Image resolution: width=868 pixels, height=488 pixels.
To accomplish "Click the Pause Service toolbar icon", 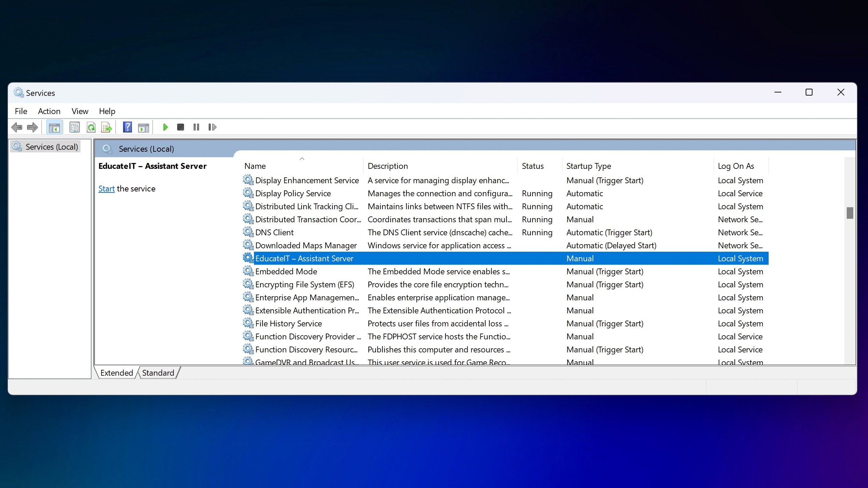I will tap(196, 127).
